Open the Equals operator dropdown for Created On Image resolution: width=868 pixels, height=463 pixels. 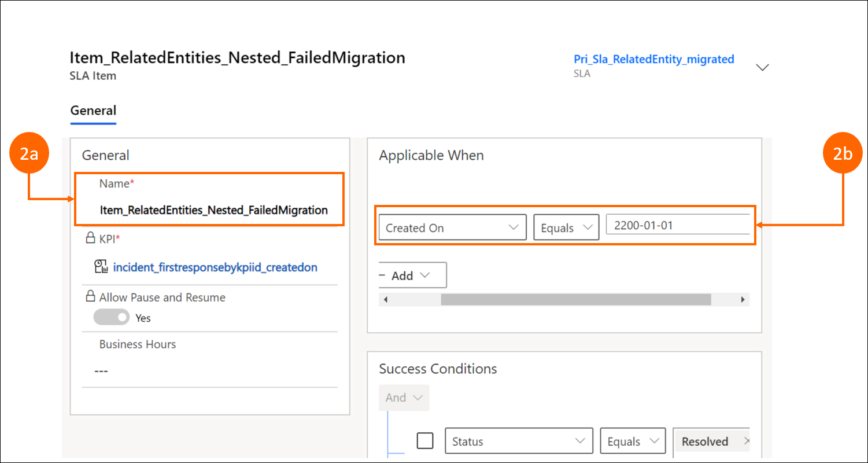(x=566, y=227)
